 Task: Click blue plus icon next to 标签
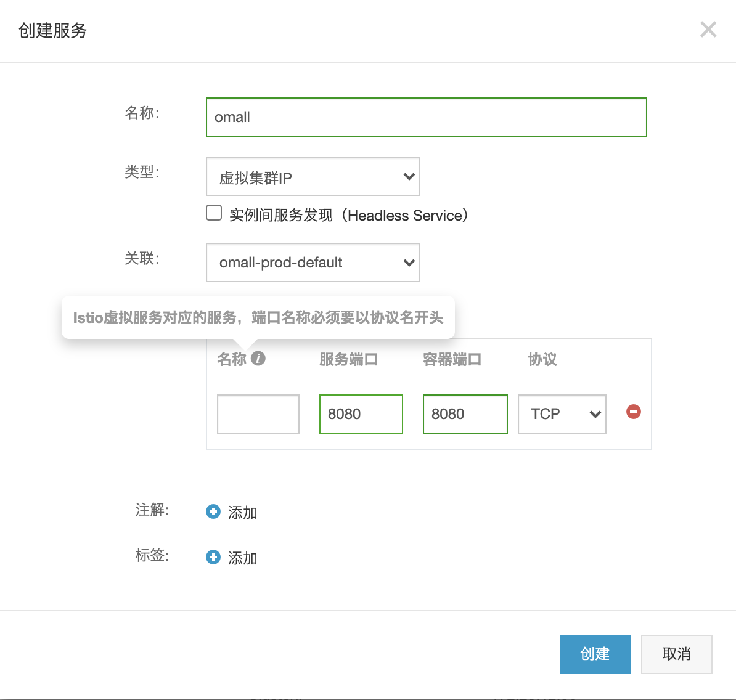[x=213, y=557]
